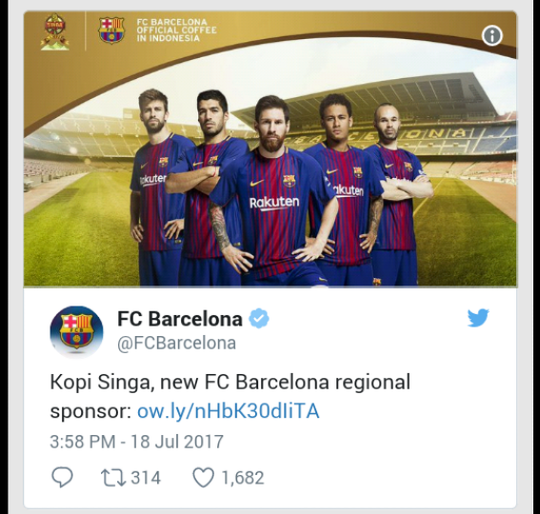The image size is (540, 514).
Task: Click the 3:58 PM - 18 Jul 2017 timestamp
Action: click(x=137, y=441)
